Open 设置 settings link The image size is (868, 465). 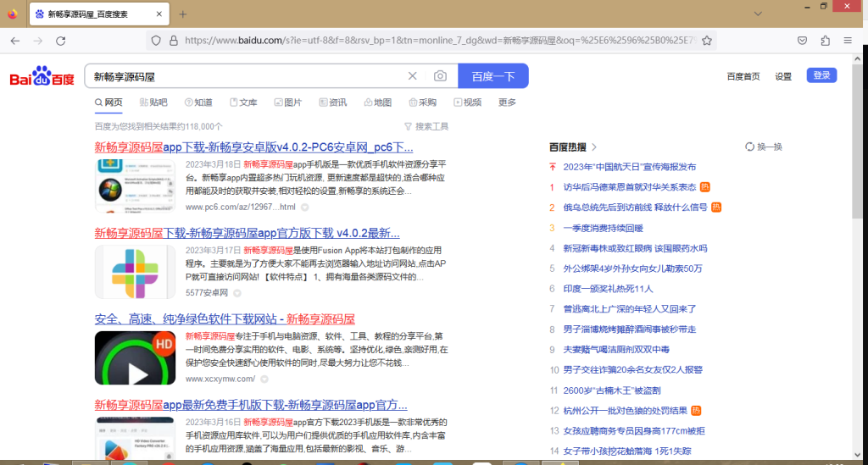click(783, 76)
